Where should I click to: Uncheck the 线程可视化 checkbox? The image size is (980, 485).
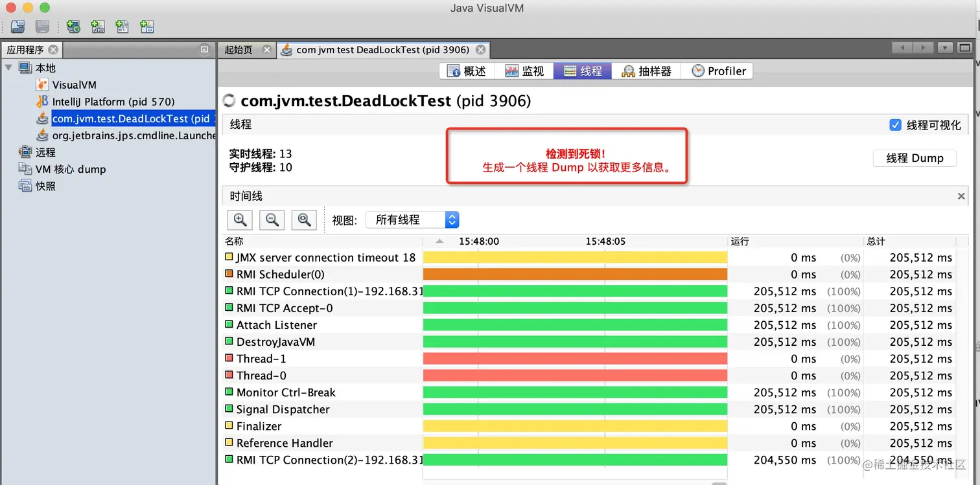895,125
